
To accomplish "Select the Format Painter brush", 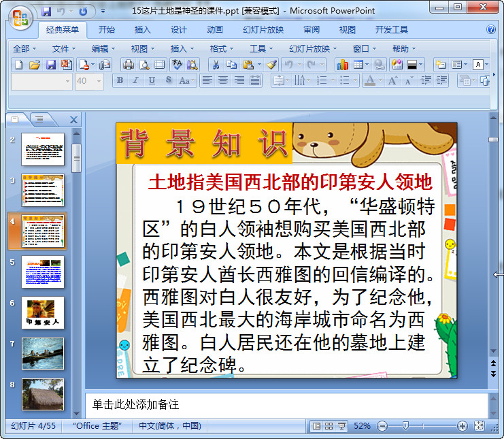I will click(271, 65).
